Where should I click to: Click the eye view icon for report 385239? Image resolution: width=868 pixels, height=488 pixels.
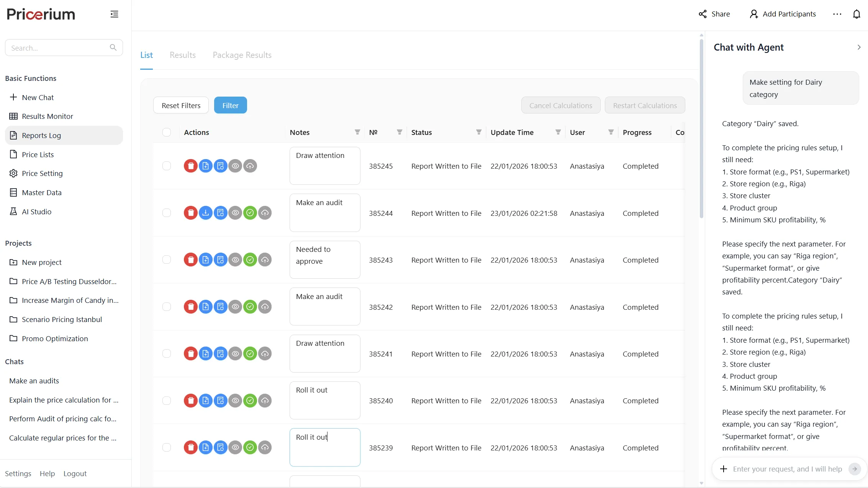[235, 447]
